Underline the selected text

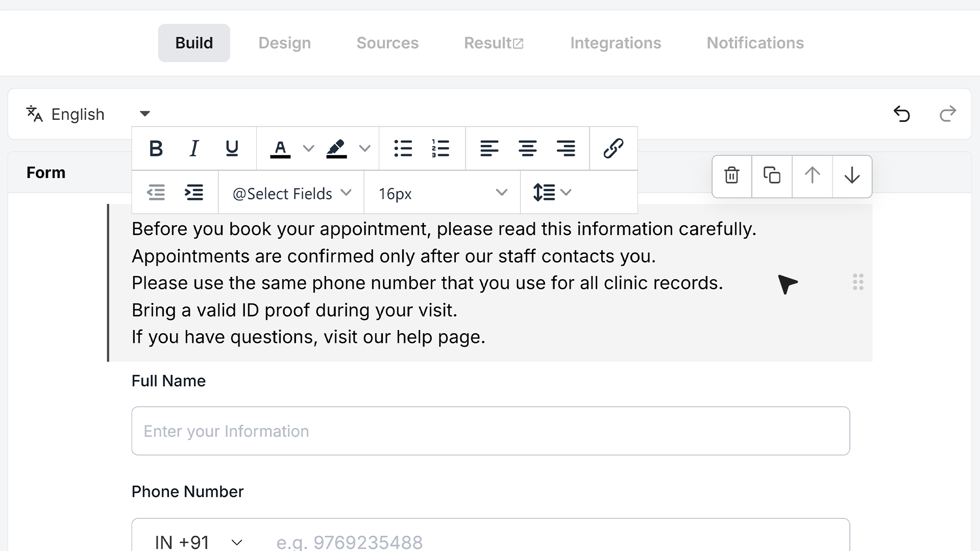[x=232, y=148]
